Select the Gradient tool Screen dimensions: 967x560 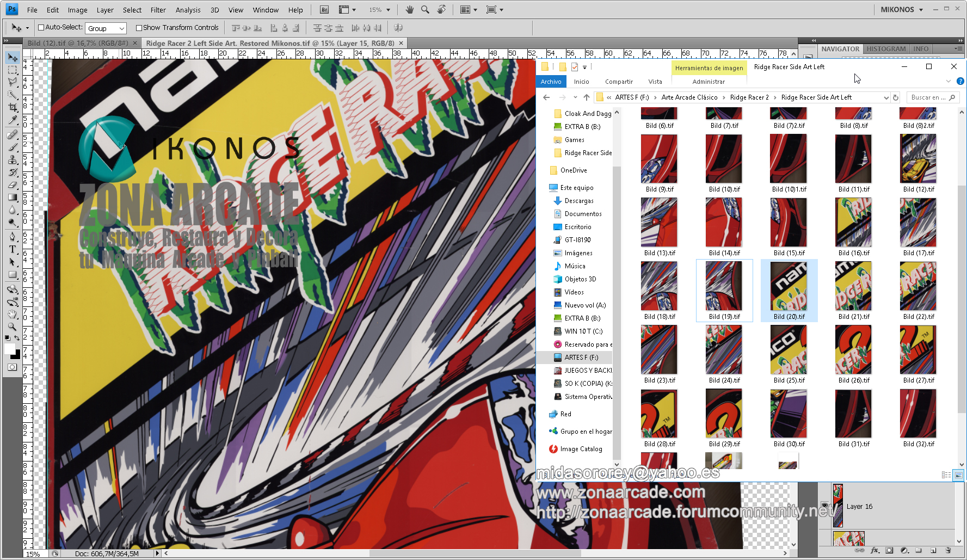click(13, 198)
